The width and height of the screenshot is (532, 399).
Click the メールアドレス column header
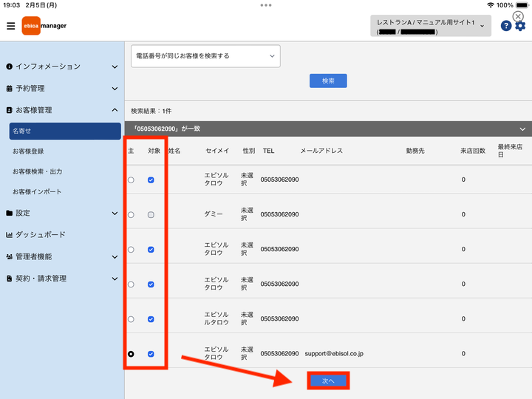coord(321,151)
